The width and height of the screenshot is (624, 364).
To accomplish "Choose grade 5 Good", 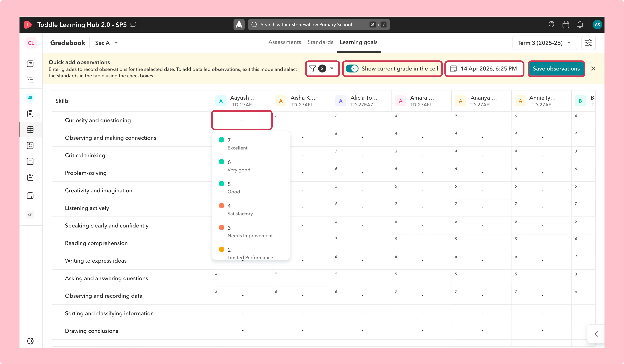I will tap(251, 188).
